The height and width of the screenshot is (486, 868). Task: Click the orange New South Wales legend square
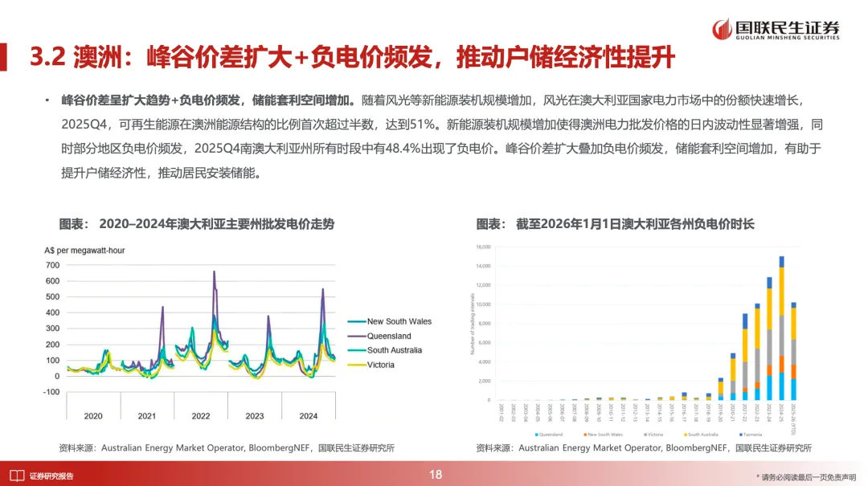[585, 435]
